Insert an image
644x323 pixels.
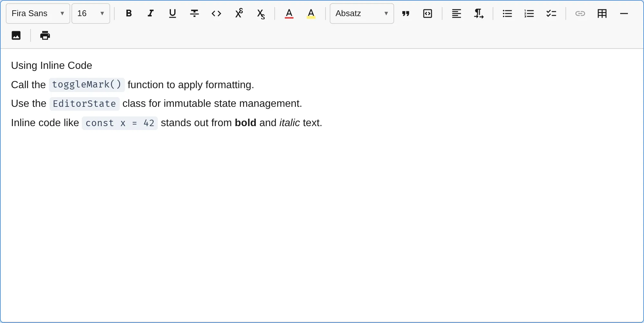point(16,35)
